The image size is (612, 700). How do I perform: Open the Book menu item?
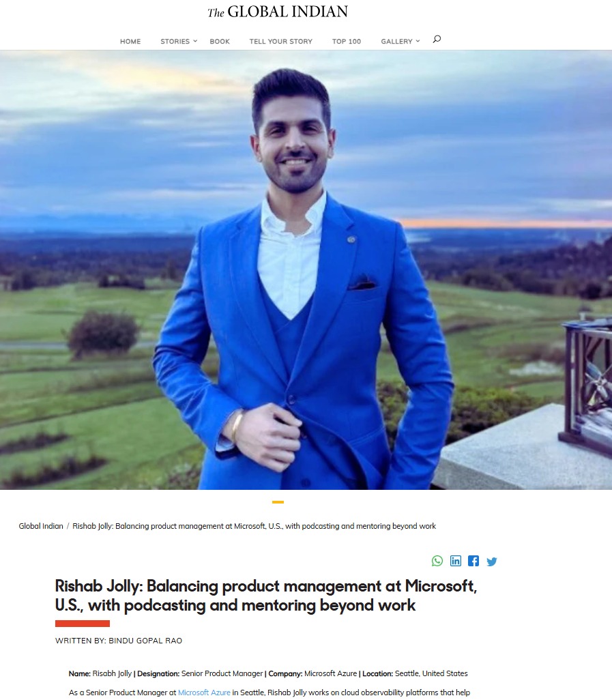220,41
